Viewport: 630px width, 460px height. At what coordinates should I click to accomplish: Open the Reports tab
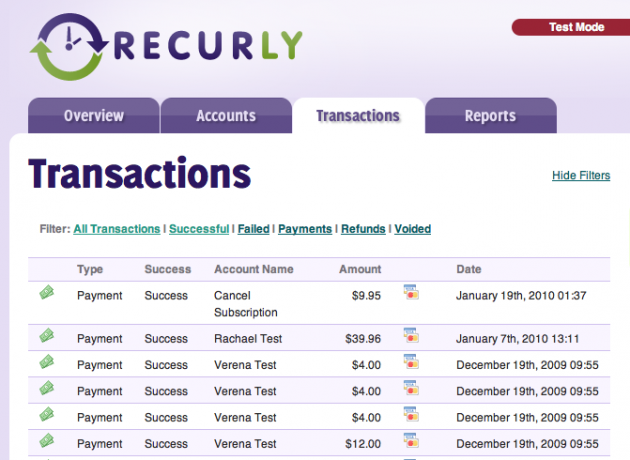(x=490, y=115)
